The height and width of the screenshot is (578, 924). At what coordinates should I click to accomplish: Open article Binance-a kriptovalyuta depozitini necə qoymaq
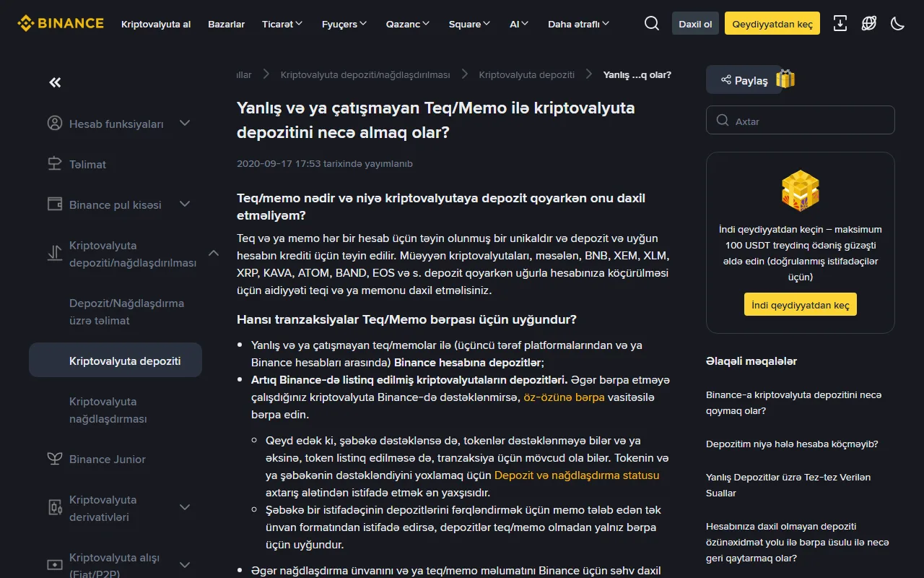(x=794, y=403)
